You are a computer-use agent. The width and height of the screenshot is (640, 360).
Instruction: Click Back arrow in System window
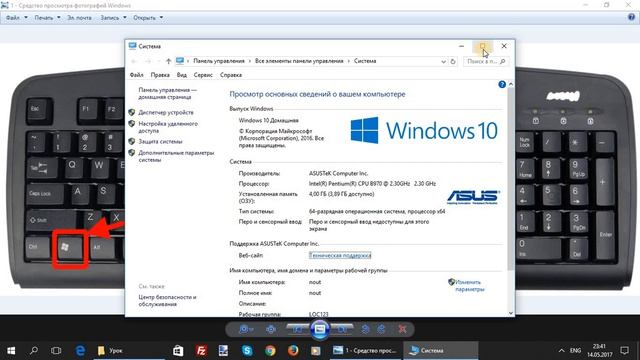pos(133,61)
